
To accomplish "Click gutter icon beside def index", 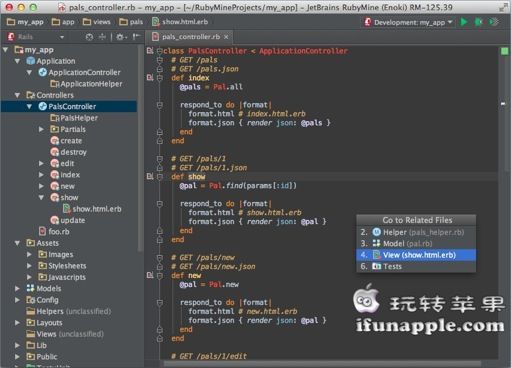I will click(150, 78).
